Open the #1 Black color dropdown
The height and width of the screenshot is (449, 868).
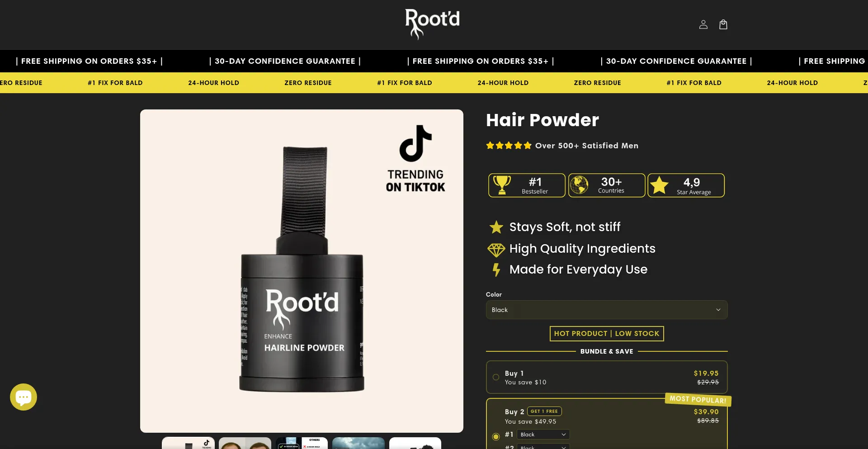click(543, 435)
